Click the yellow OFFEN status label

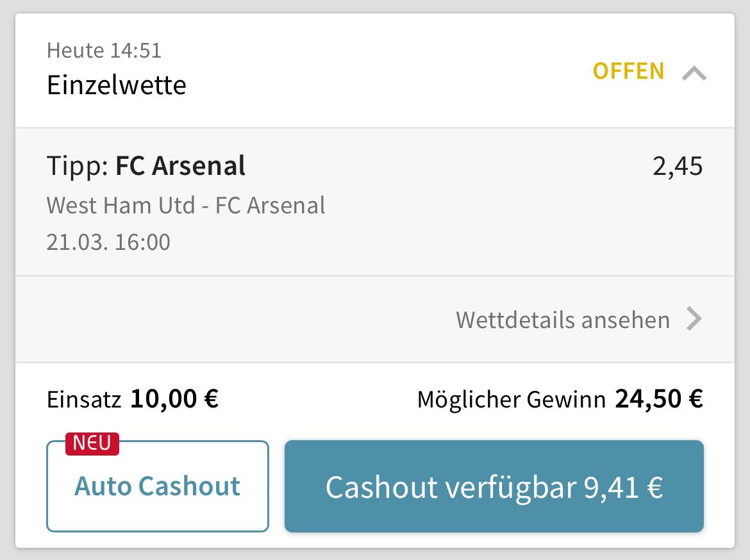[x=628, y=70]
